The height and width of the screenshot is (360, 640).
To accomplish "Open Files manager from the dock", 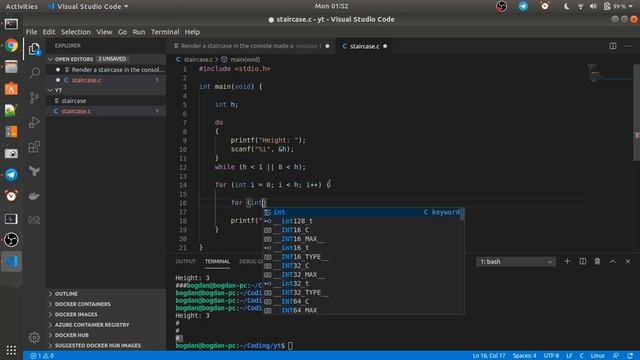I will click(x=11, y=67).
